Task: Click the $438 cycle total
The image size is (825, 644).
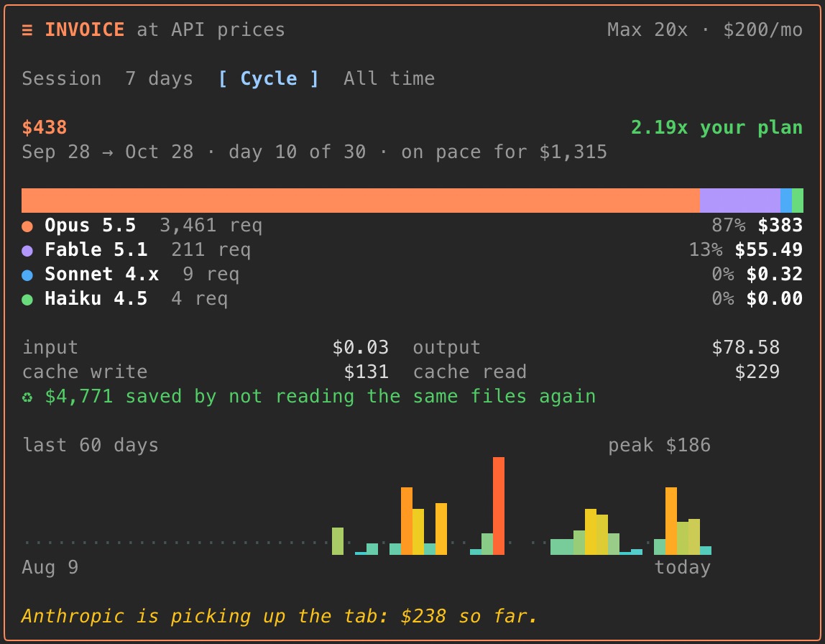Action: [x=45, y=127]
